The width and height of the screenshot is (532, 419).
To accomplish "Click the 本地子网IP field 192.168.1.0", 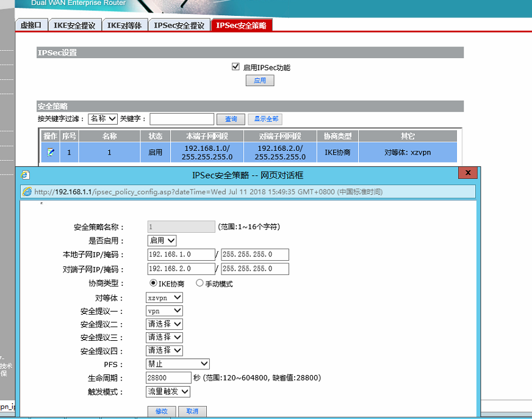I will pyautogui.click(x=181, y=255).
